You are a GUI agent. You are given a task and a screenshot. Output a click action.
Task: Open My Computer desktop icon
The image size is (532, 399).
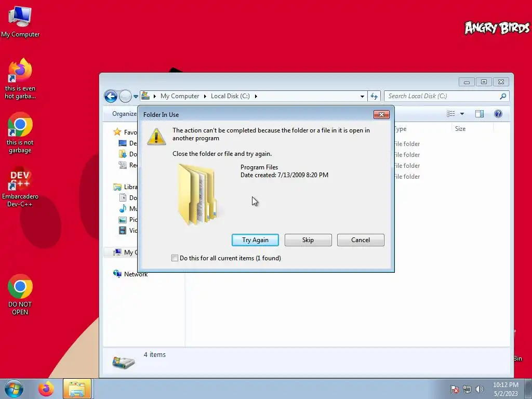tap(20, 22)
